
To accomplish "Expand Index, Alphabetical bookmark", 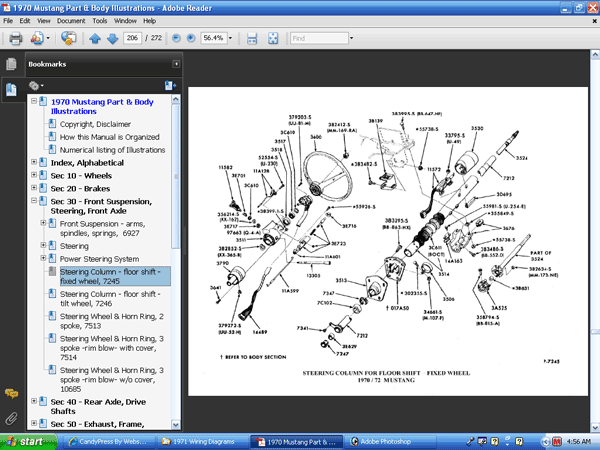I will coord(34,162).
